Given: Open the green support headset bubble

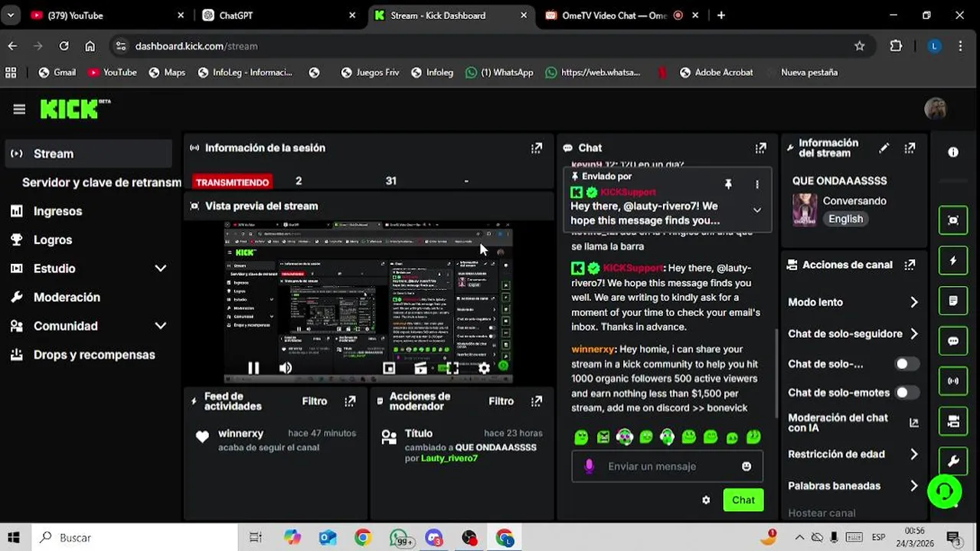Looking at the screenshot, I should (945, 491).
